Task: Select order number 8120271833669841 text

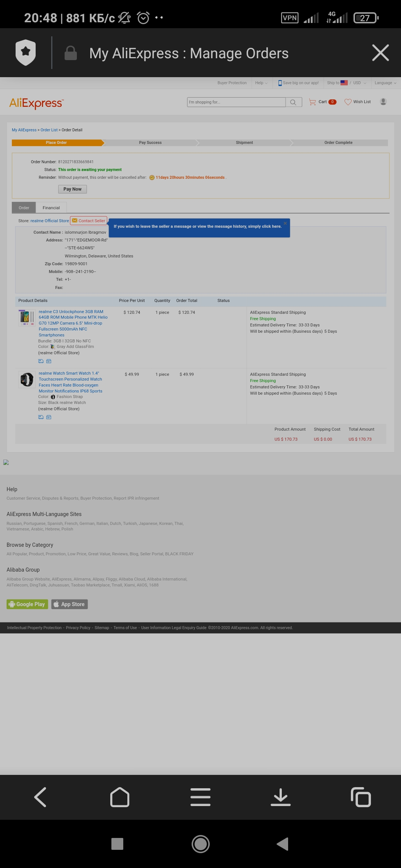Action: [76, 162]
